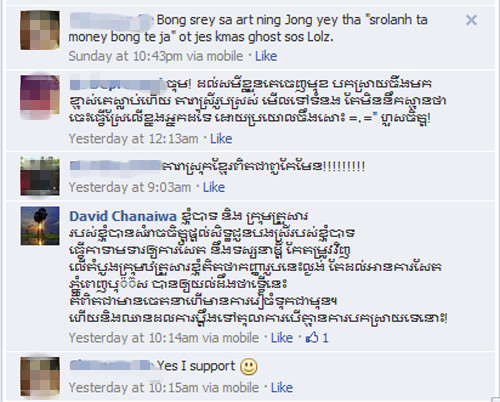Open the "Yesterday at 12:13am" timestamp

click(133, 139)
